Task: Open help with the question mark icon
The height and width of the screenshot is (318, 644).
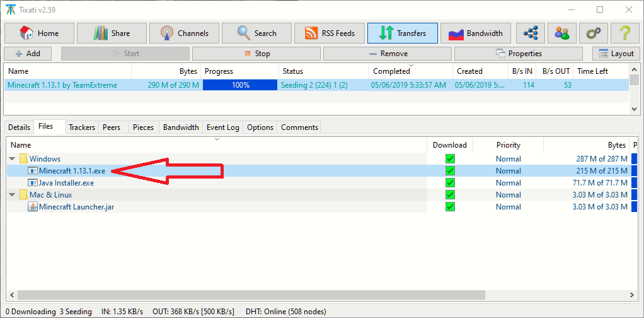Action: click(625, 33)
